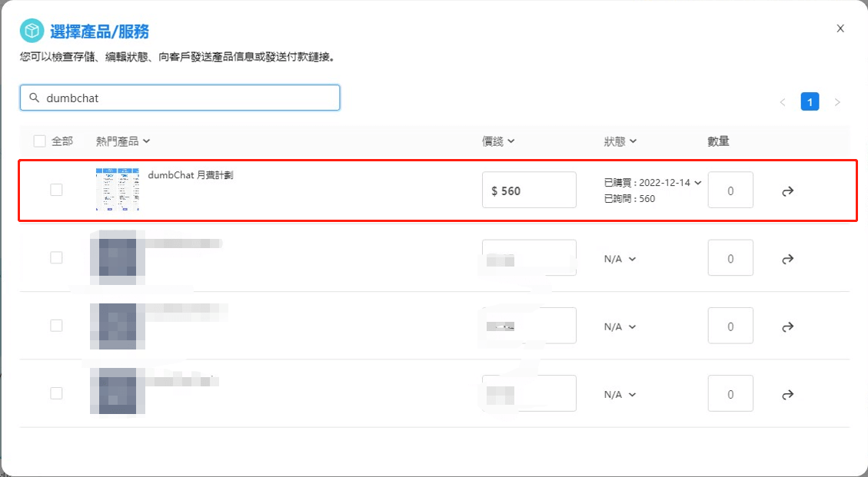
Task: Click the dumbChat 月費計劃 product name
Action: coord(191,175)
